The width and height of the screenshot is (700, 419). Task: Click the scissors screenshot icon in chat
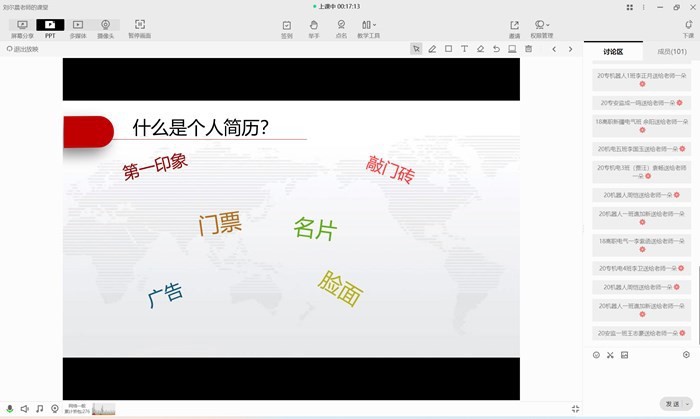610,355
